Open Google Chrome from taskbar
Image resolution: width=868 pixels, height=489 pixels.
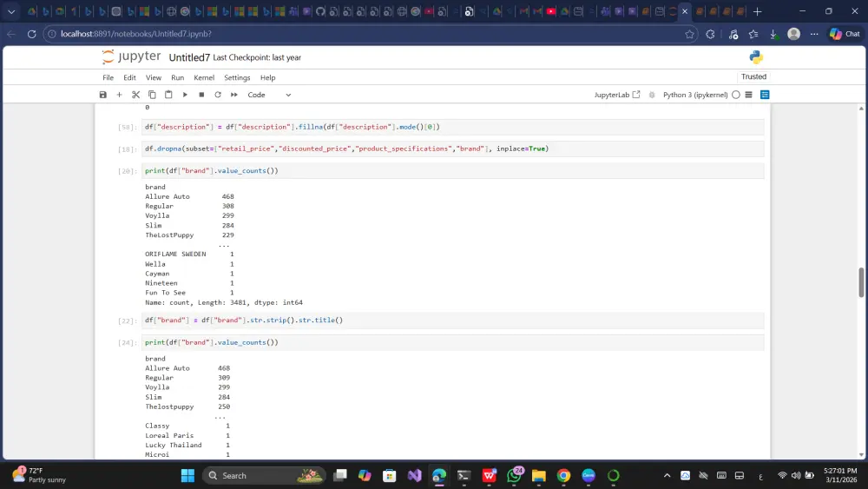click(x=563, y=475)
